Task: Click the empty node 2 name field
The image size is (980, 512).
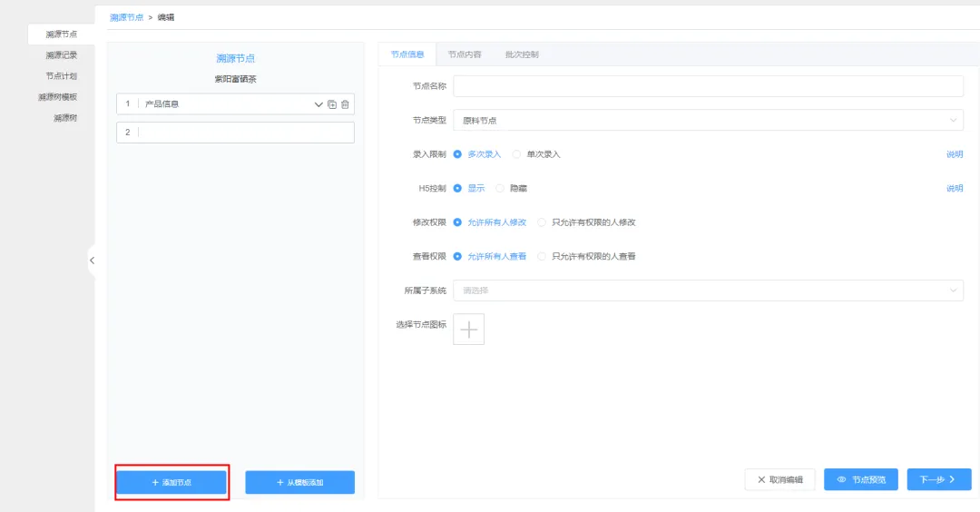Action: (236, 133)
